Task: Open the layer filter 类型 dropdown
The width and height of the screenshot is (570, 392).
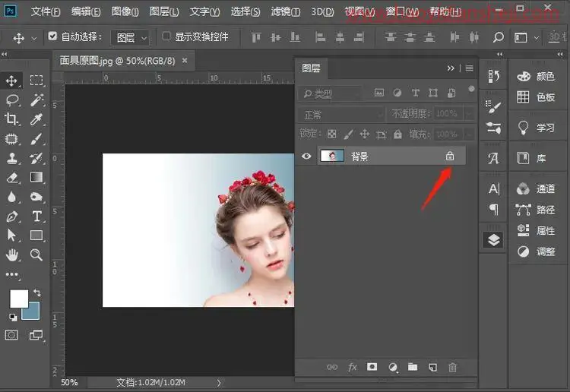Action: 331,93
